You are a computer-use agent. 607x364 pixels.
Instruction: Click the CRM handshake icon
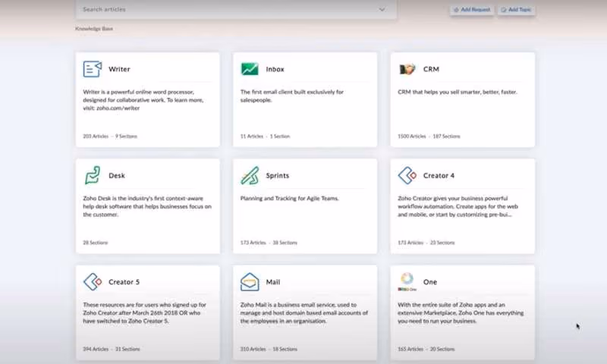pos(407,69)
